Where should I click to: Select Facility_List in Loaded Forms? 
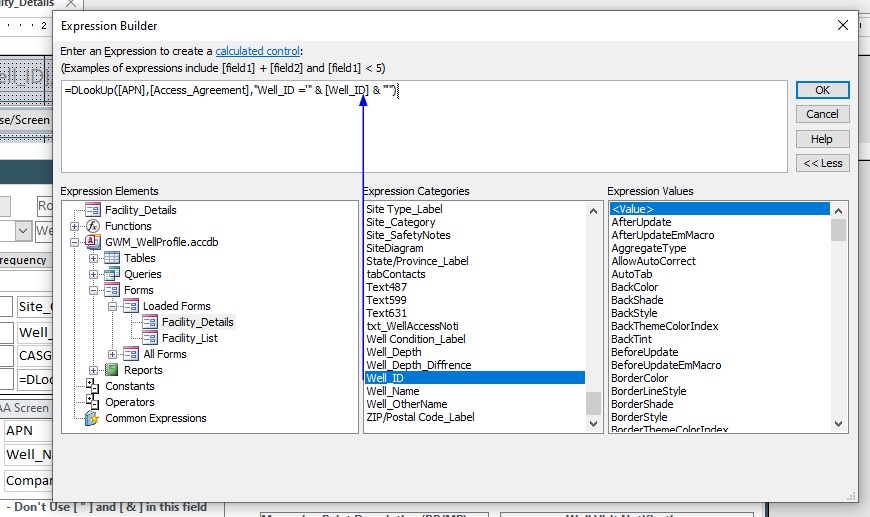pos(189,338)
